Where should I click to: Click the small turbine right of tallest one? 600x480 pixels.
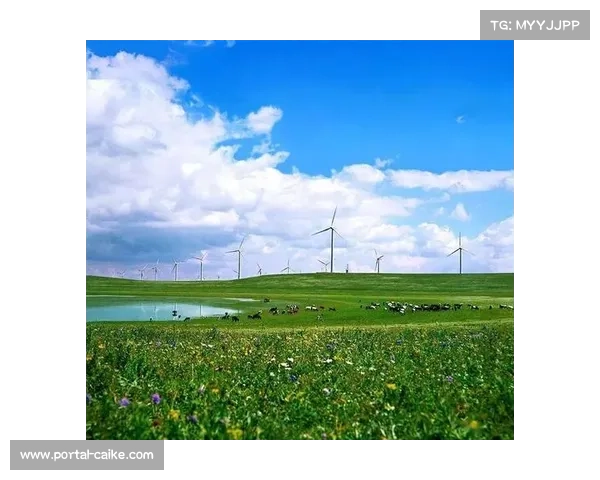point(378,262)
